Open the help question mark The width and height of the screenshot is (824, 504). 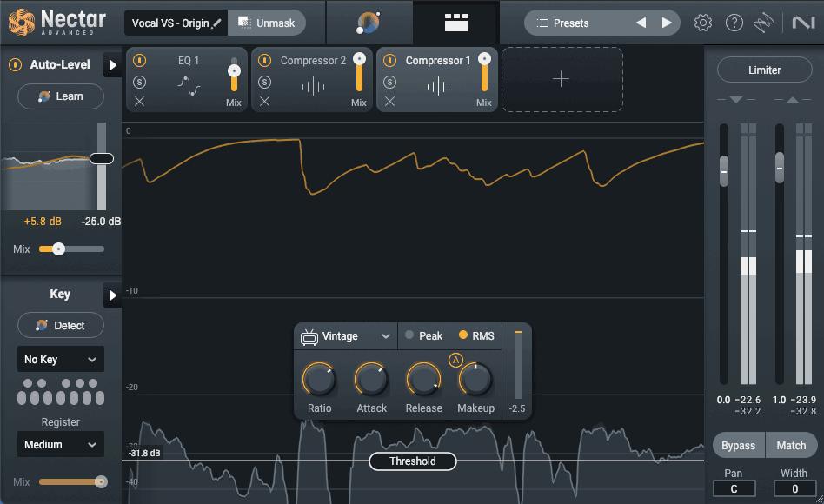tap(734, 23)
